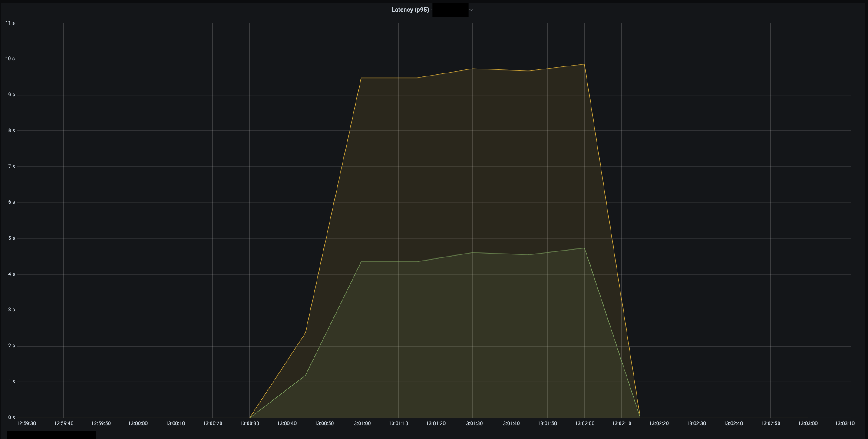Select the 13:00:10 time axis label
The image size is (868, 439).
(175, 423)
